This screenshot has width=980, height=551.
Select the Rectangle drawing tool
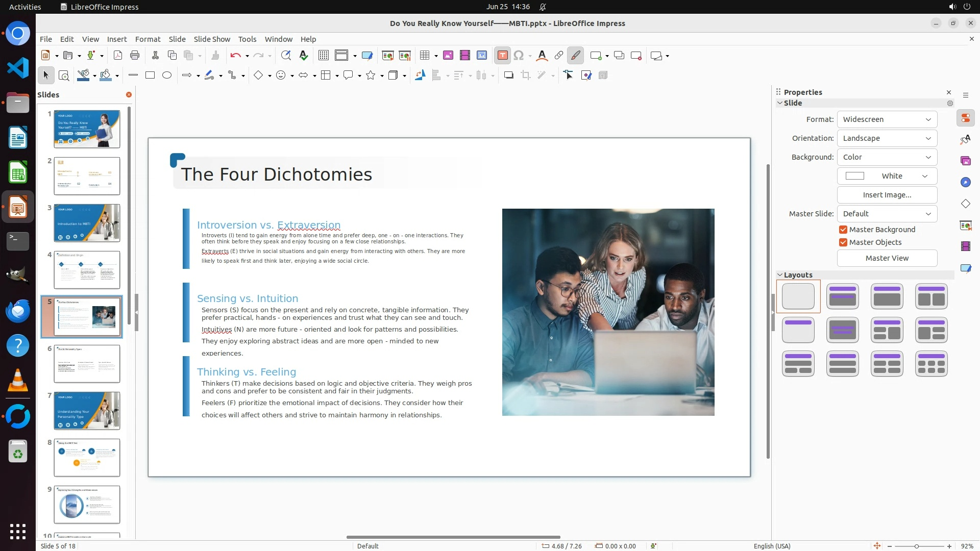tap(150, 76)
